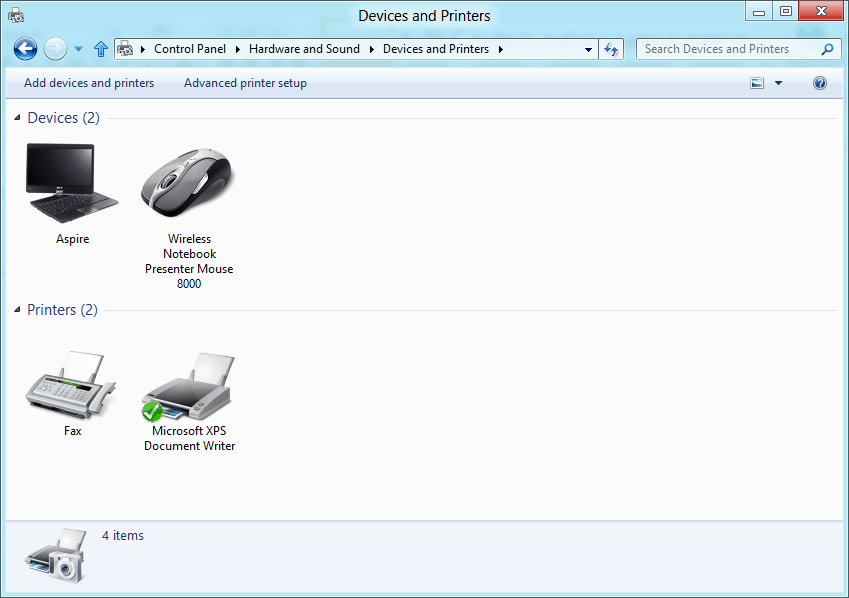Select the Fax printer icon
Screen dimensions: 849x598
pyautogui.click(x=71, y=385)
